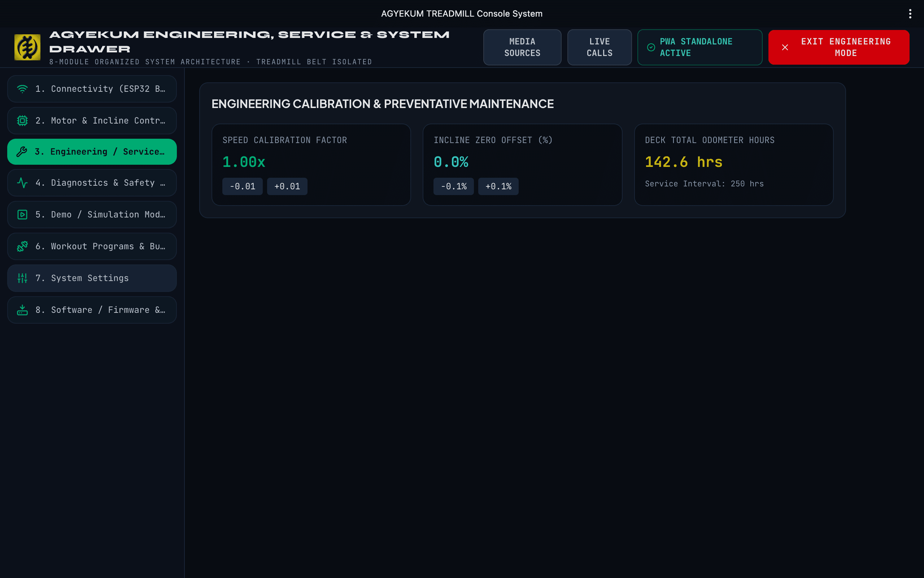Screen dimensions: 924x578
Task: Click the sliders icon for System Settings
Action: click(22, 278)
